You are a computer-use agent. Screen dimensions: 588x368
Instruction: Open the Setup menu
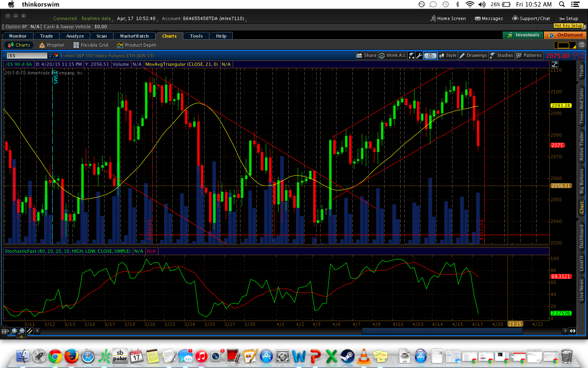coord(568,18)
